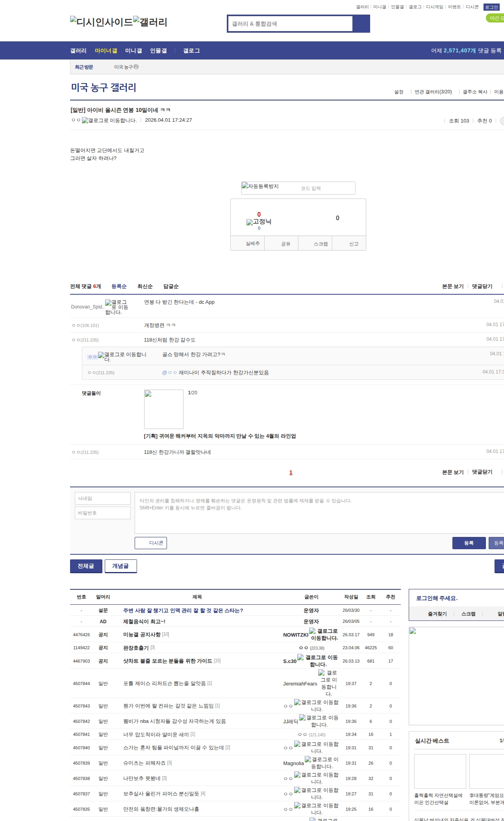Switch to the 마이너갤 navigation tab

[106, 51]
